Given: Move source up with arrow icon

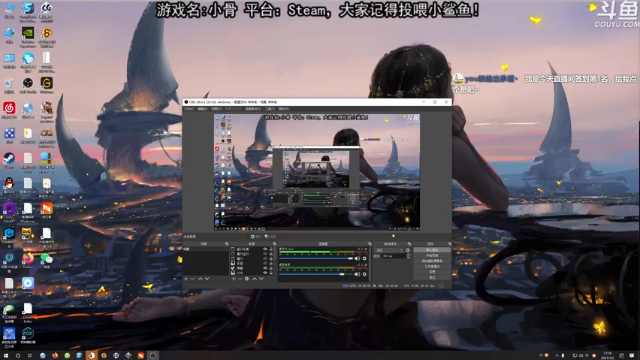Looking at the screenshot, I should pyautogui.click(x=254, y=279).
